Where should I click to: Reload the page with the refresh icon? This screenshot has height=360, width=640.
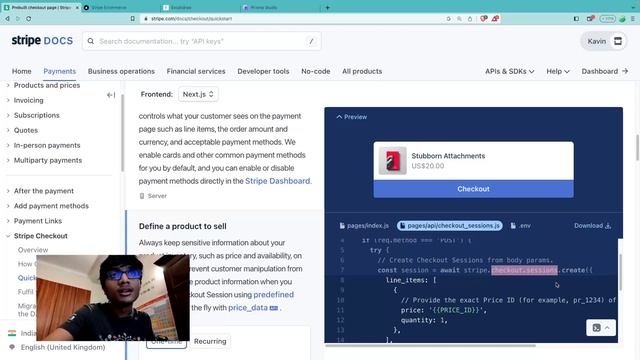[x=28, y=19]
